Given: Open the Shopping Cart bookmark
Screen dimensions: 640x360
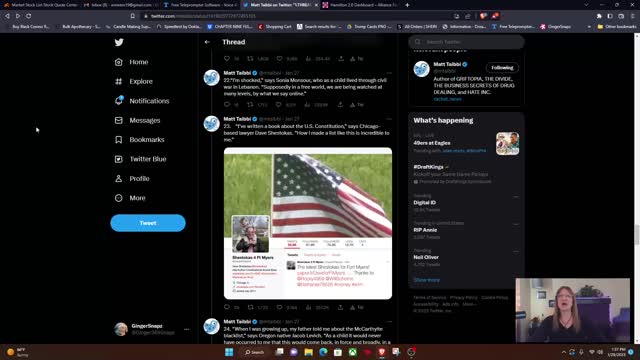Looking at the screenshot, I should pyautogui.click(x=275, y=27).
